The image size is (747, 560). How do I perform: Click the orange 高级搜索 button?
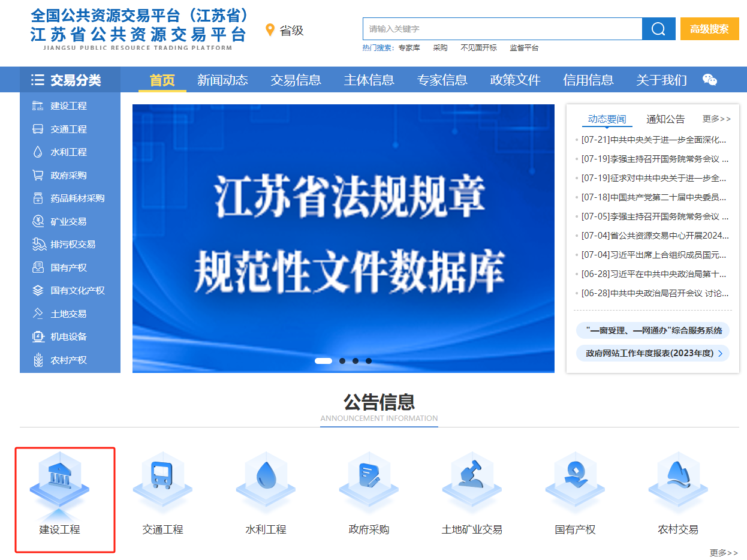pos(709,28)
